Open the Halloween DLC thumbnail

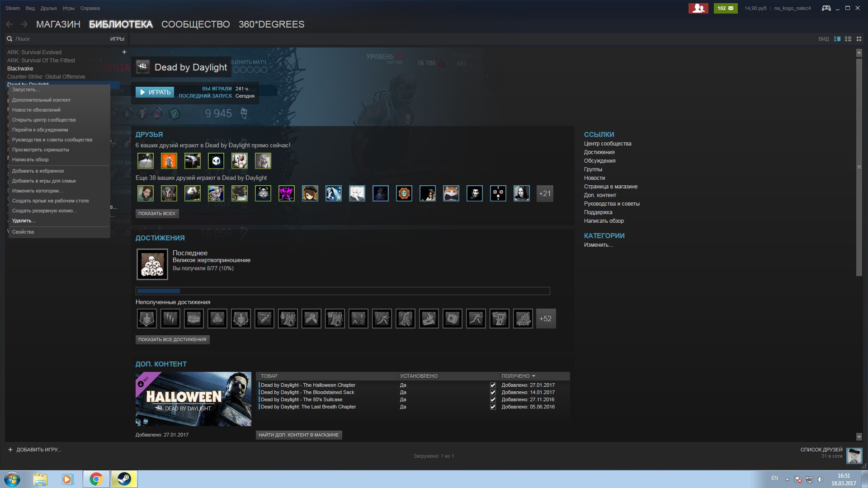tap(193, 399)
